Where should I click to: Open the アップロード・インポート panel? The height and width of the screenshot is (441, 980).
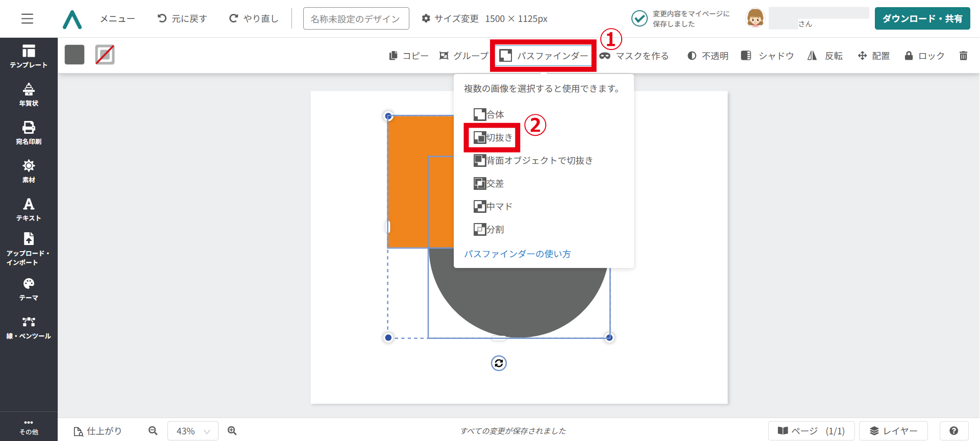pos(29,249)
